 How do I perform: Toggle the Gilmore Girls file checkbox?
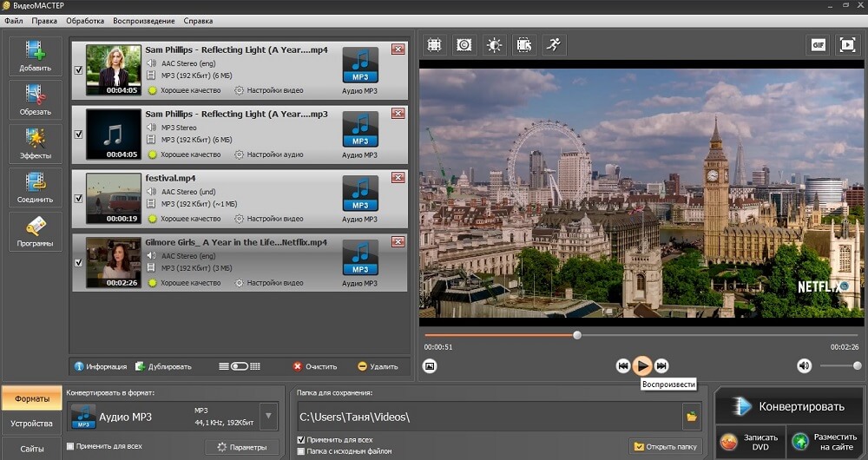pos(79,263)
